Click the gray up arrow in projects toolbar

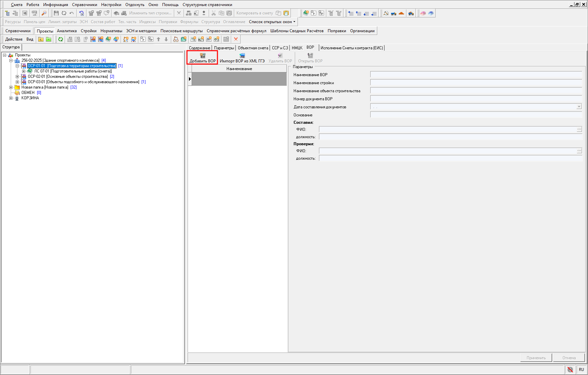pos(158,39)
